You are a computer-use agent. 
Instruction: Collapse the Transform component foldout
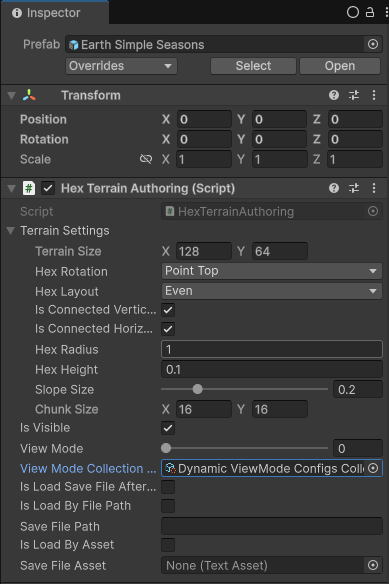pyautogui.click(x=11, y=96)
